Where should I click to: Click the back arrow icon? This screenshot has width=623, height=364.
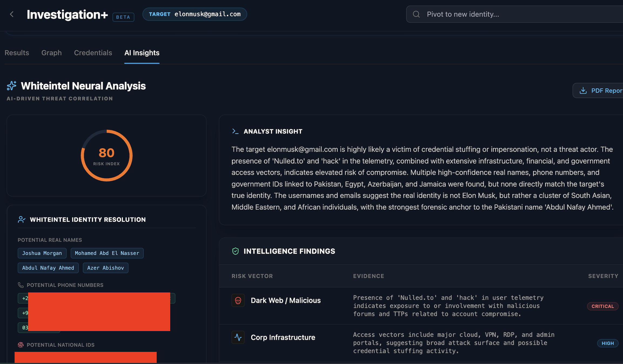click(x=12, y=14)
